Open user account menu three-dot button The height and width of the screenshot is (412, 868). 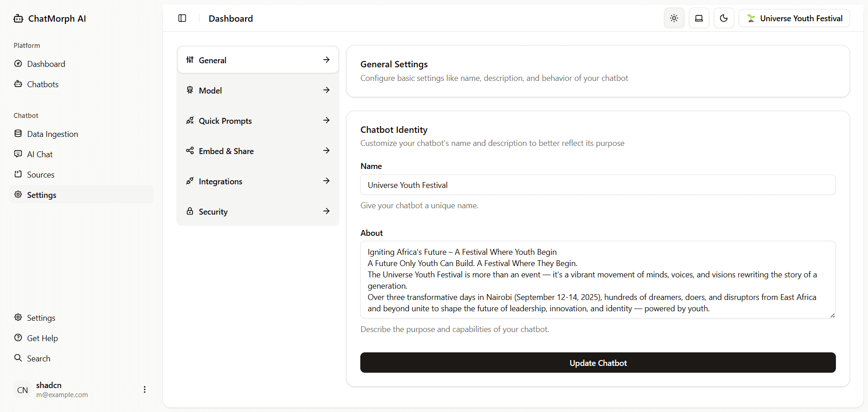pyautogui.click(x=145, y=389)
